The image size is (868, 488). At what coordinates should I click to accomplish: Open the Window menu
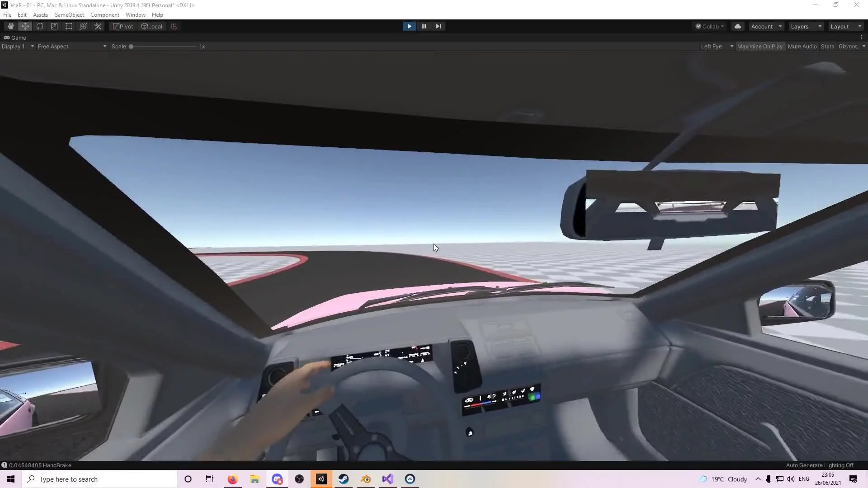tap(135, 15)
